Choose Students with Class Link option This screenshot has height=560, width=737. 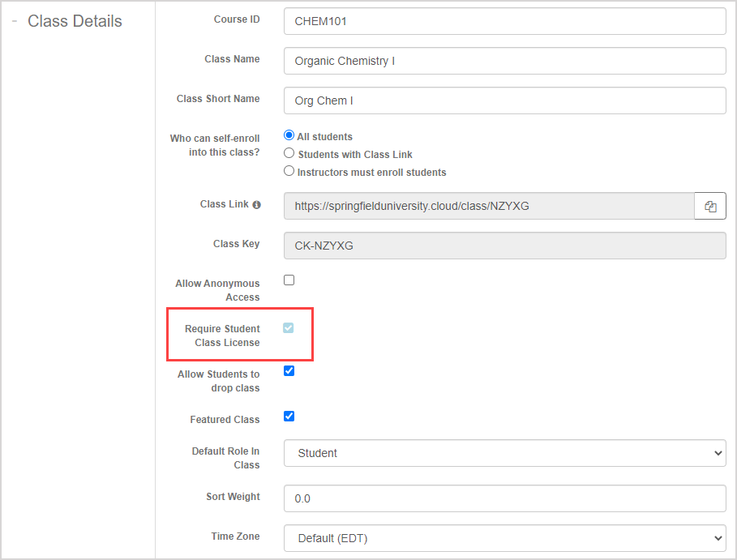tap(289, 154)
